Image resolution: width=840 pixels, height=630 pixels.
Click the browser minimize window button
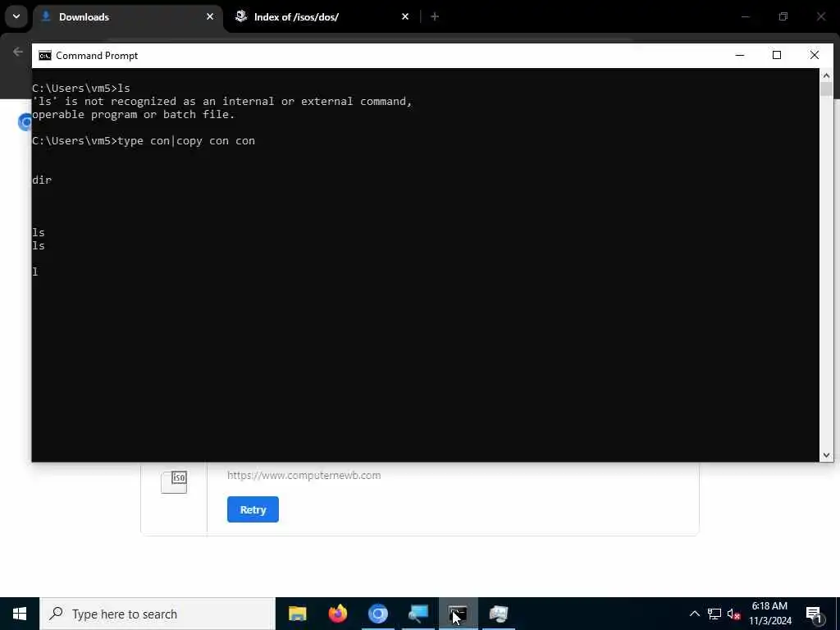[745, 16]
